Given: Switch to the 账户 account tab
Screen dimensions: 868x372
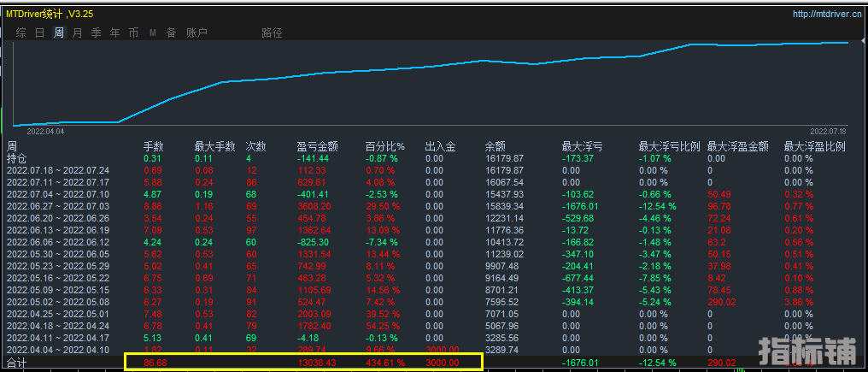Looking at the screenshot, I should coord(196,32).
